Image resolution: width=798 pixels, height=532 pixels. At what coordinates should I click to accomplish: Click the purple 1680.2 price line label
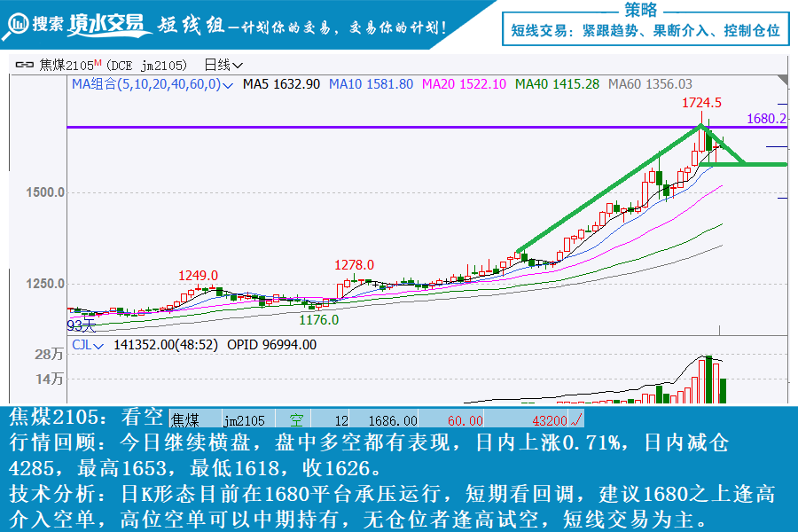[x=766, y=118]
